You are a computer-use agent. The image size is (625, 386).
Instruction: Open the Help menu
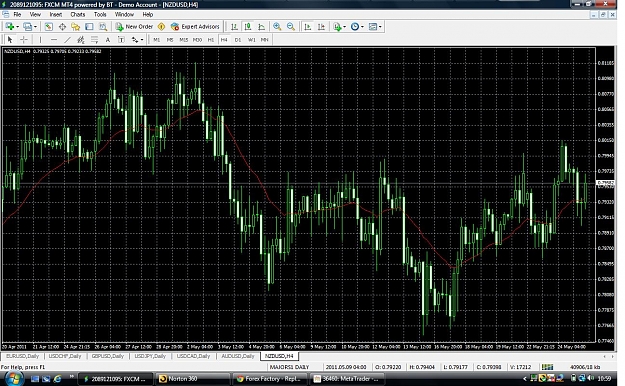[147, 14]
